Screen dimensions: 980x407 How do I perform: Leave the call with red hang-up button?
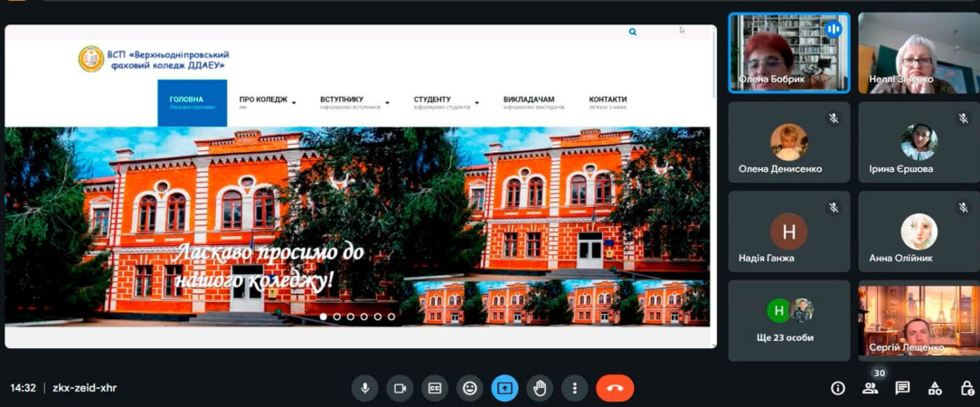(x=615, y=388)
